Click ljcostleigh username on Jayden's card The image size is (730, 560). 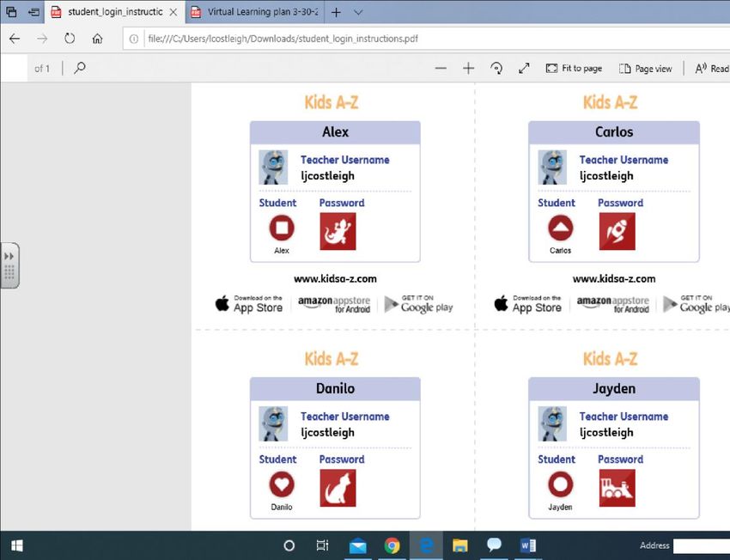point(606,432)
